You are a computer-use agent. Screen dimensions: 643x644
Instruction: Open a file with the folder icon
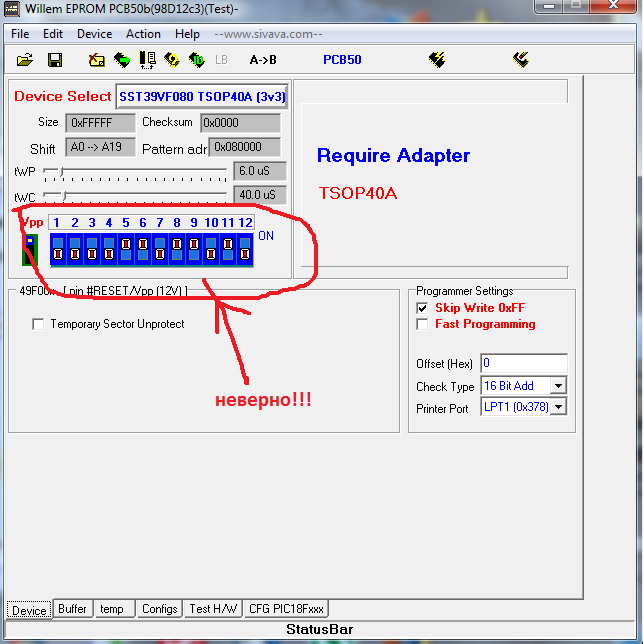pos(25,60)
